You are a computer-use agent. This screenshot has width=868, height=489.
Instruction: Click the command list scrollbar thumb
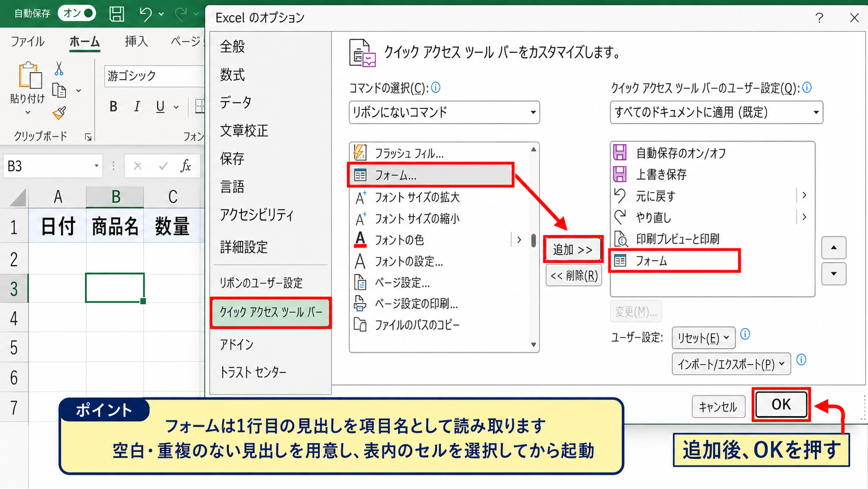point(534,241)
